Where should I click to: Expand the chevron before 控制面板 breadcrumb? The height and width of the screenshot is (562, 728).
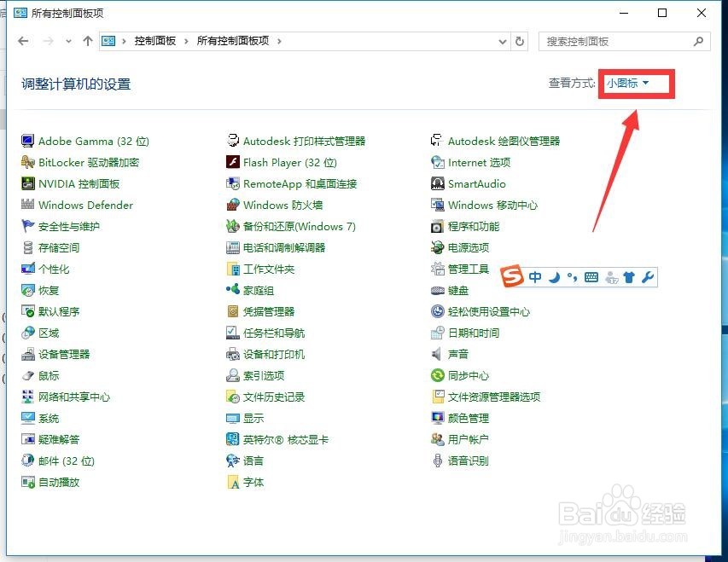coord(124,41)
